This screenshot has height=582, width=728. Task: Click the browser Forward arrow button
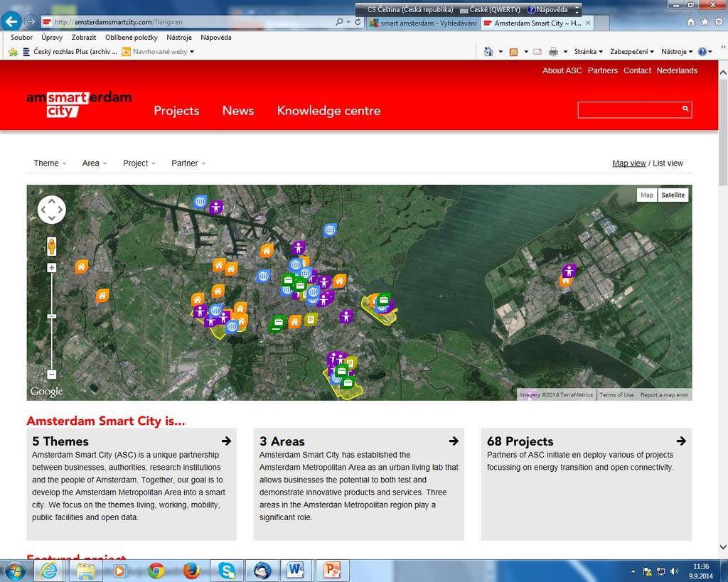click(31, 21)
